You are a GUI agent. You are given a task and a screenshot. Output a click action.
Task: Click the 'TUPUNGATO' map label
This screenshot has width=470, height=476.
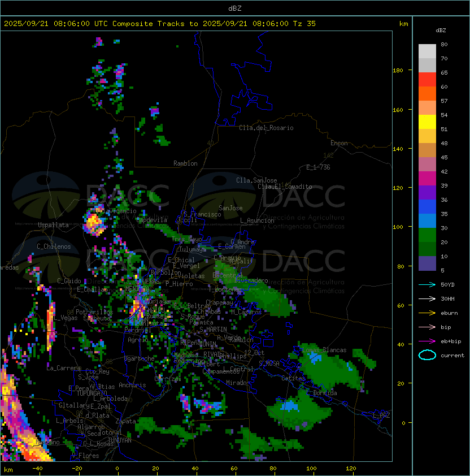point(92,393)
